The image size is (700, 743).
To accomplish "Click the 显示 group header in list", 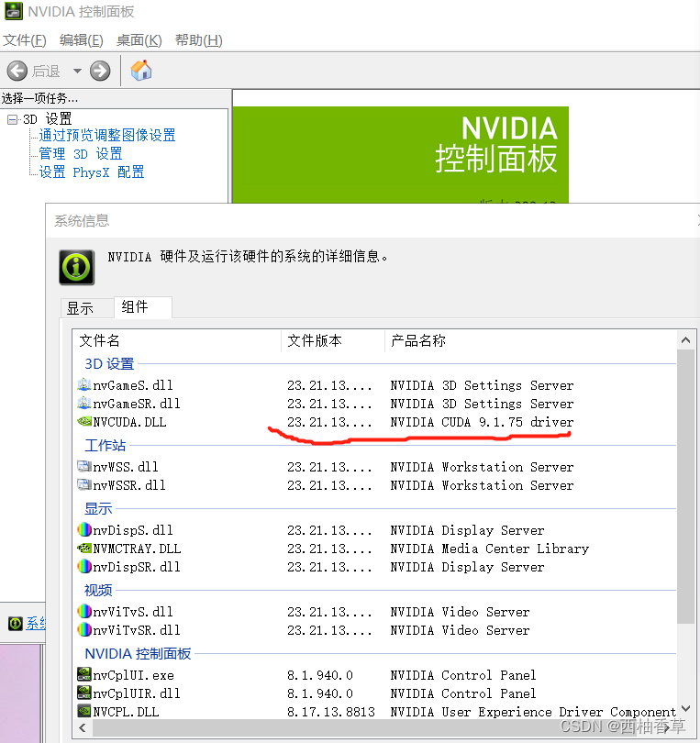I will 98,509.
